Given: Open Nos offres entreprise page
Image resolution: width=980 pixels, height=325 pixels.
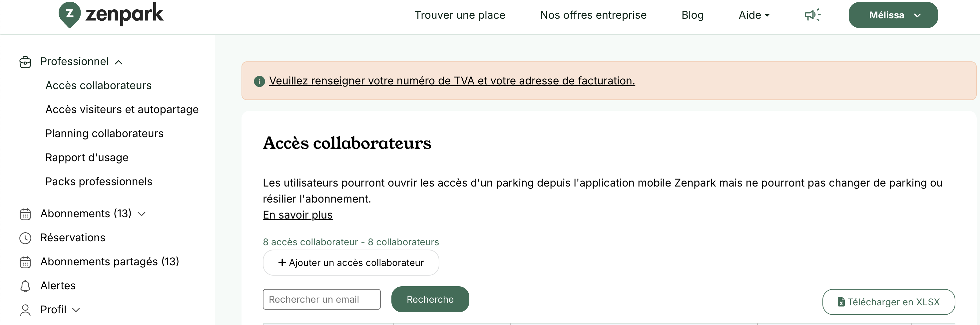Looking at the screenshot, I should 593,15.
